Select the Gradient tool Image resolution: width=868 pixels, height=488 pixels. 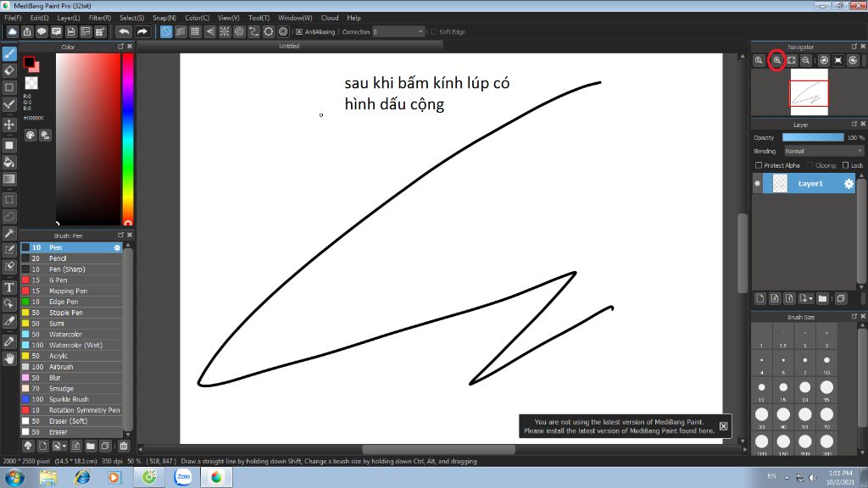9,179
